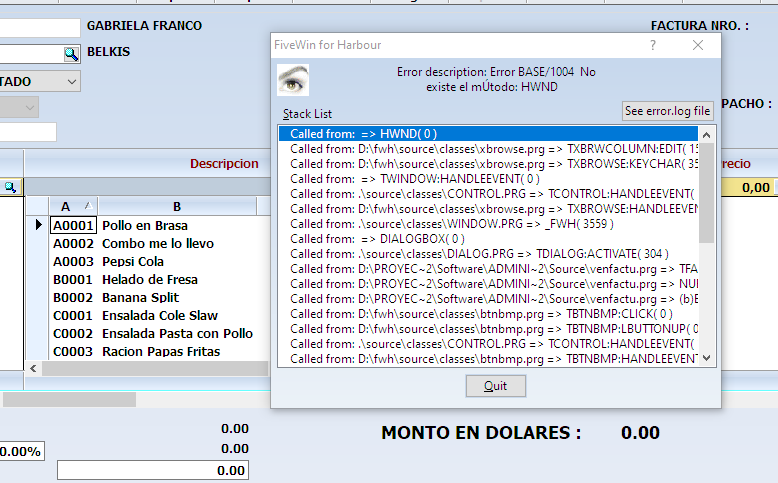Select the TXBRWCOLUMN:EDIT stack line
This screenshot has width=778, height=483.
point(488,149)
